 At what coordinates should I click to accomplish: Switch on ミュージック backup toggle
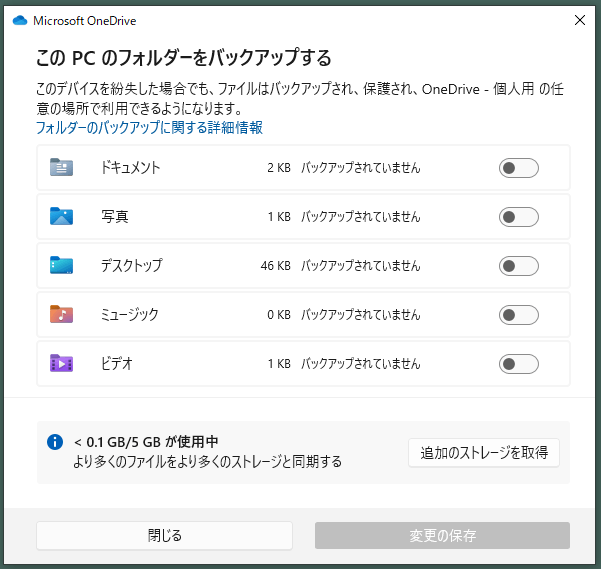tap(519, 315)
